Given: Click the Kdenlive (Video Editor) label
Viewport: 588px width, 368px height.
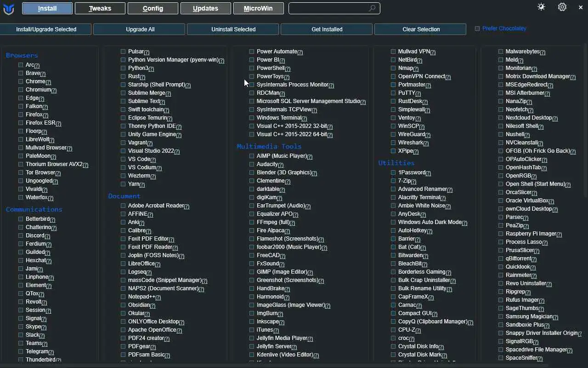Looking at the screenshot, I should (x=285, y=355).
